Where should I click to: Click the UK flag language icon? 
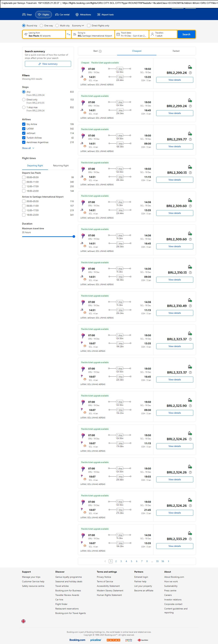[x=23, y=621]
